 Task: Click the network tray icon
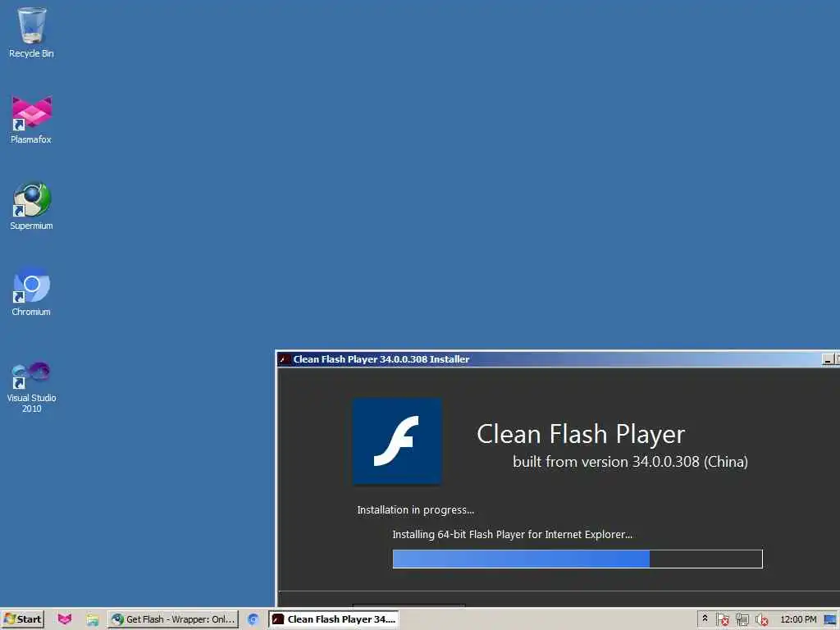tap(742, 619)
